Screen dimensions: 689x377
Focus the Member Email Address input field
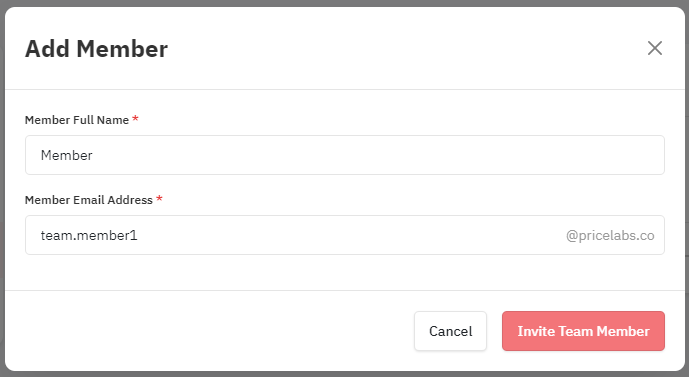click(344, 235)
